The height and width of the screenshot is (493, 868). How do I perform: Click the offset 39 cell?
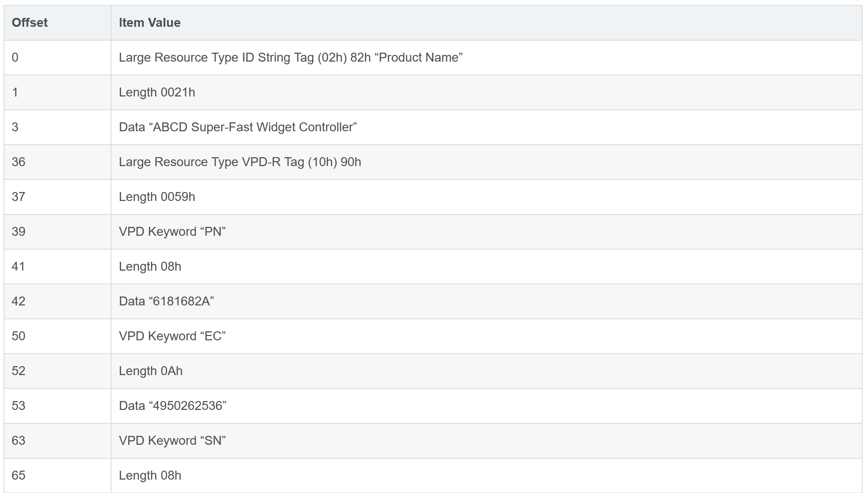tap(18, 232)
